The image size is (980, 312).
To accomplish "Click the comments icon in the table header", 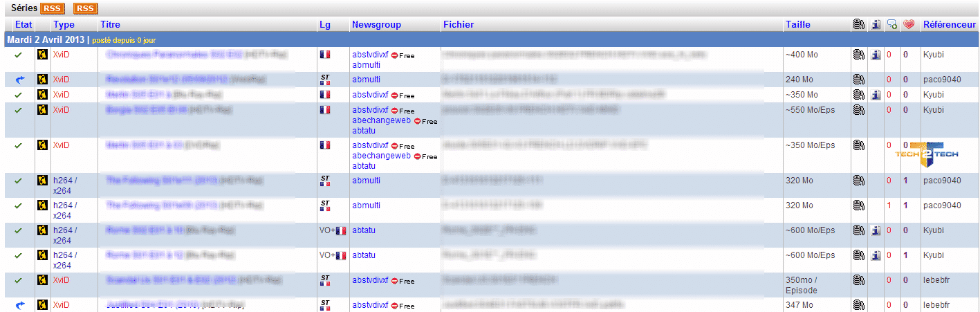I will click(x=892, y=25).
